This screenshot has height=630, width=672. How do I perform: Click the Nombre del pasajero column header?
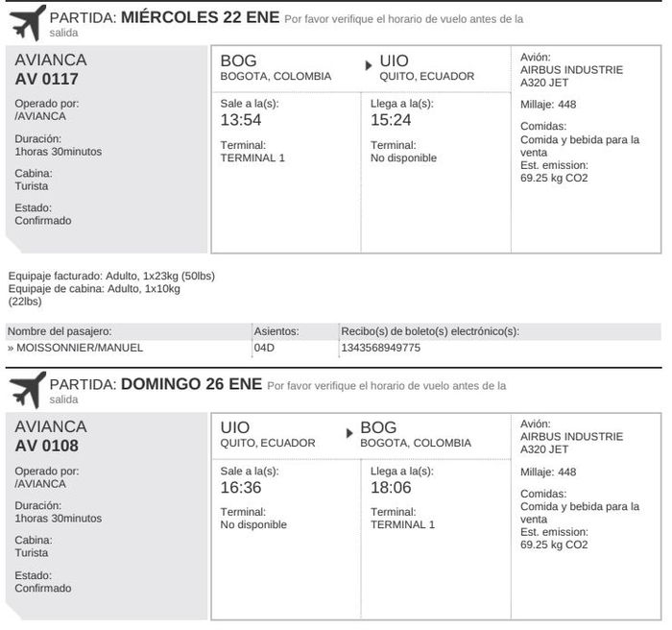pos(60,331)
